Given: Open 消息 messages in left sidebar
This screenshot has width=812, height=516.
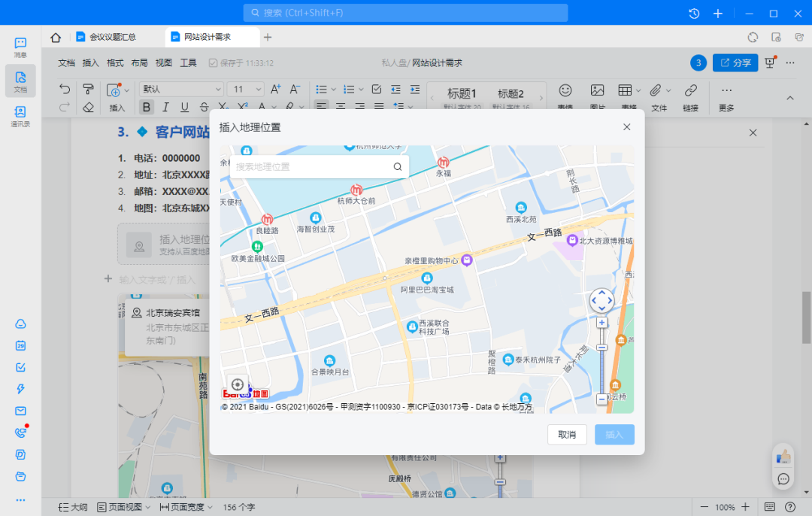Looking at the screenshot, I should (20, 47).
